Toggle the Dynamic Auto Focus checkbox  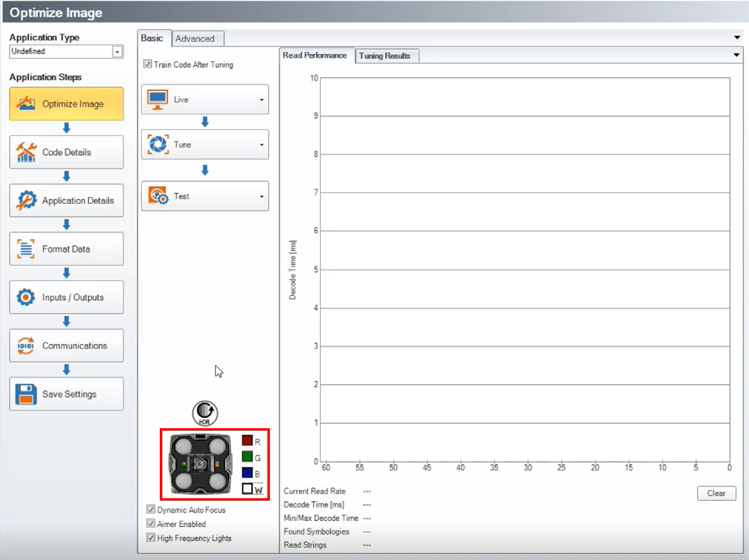[151, 509]
